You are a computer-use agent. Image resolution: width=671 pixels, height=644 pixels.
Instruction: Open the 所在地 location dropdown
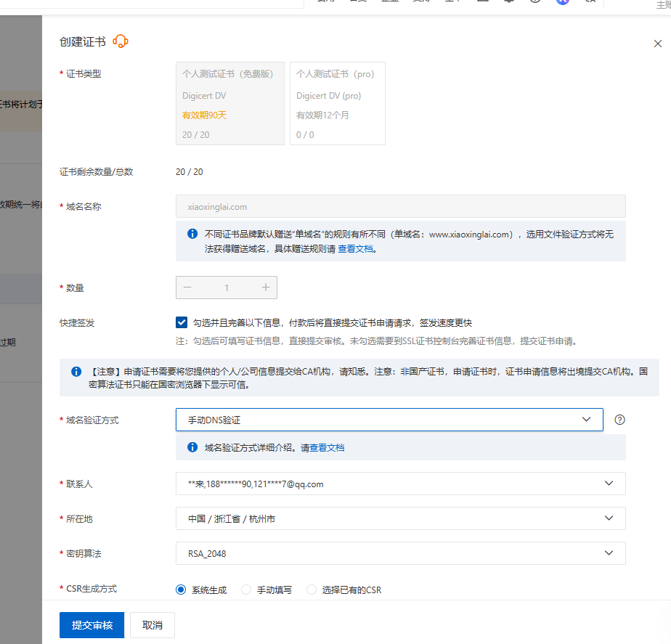[x=400, y=518]
